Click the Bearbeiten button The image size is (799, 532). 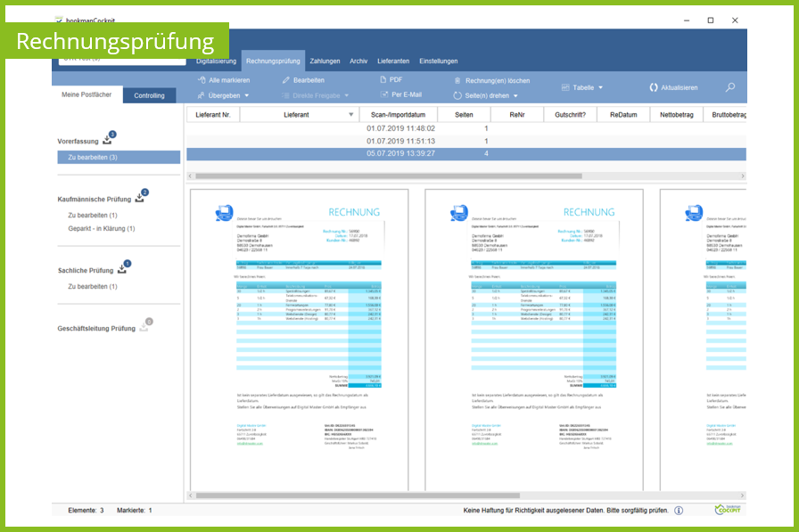click(303, 80)
